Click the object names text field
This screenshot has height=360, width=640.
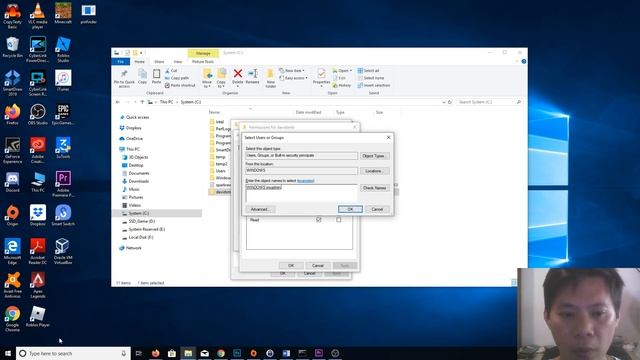point(302,193)
